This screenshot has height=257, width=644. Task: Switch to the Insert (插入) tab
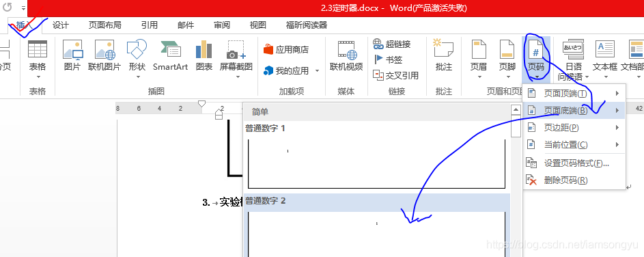(x=24, y=25)
